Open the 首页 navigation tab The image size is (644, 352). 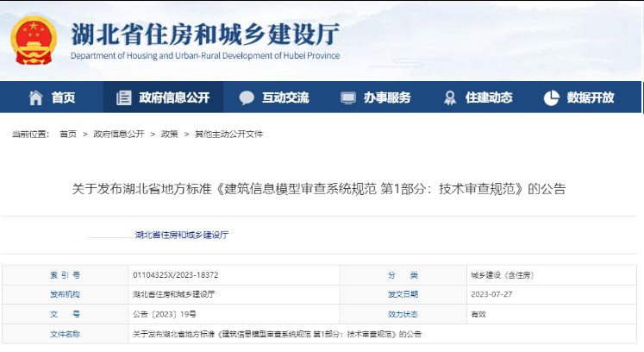coord(63,97)
